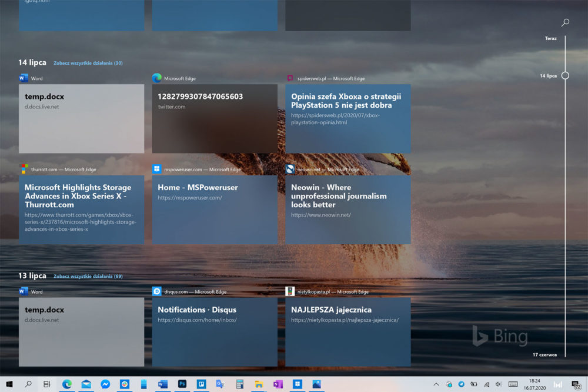Open File Explorer from the taskbar
The width and height of the screenshot is (588, 392).
(259, 384)
